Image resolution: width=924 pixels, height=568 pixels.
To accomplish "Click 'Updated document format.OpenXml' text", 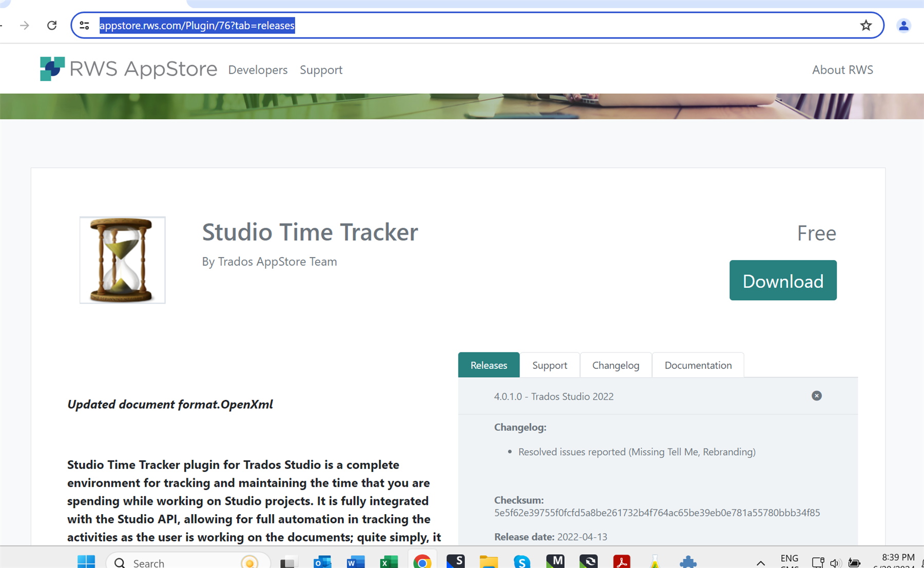I will pyautogui.click(x=170, y=404).
